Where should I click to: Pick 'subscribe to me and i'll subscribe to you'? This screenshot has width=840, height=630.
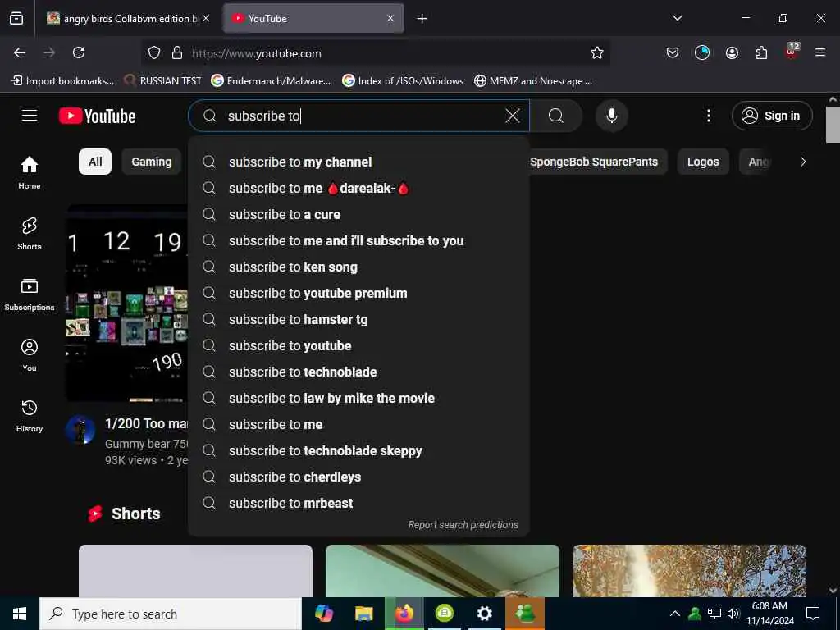358,240
